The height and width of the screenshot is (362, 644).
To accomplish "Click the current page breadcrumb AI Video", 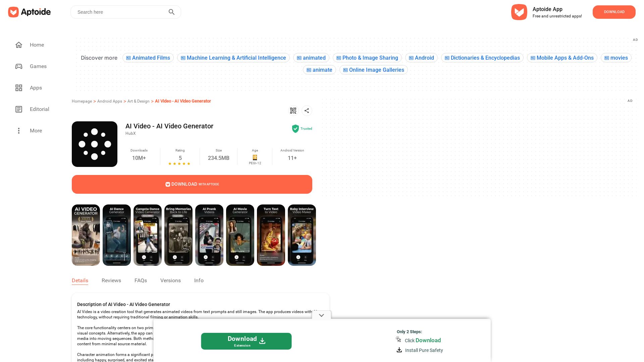I will tap(183, 101).
